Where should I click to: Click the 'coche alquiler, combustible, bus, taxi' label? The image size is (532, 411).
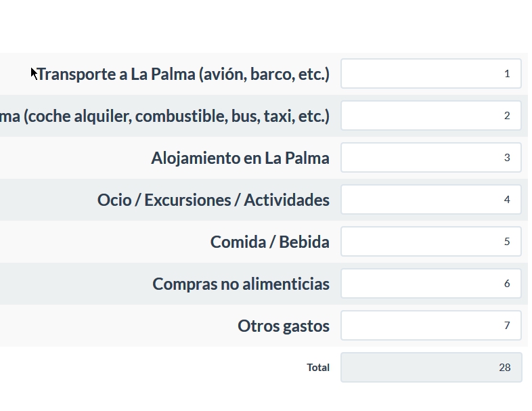[x=164, y=116]
